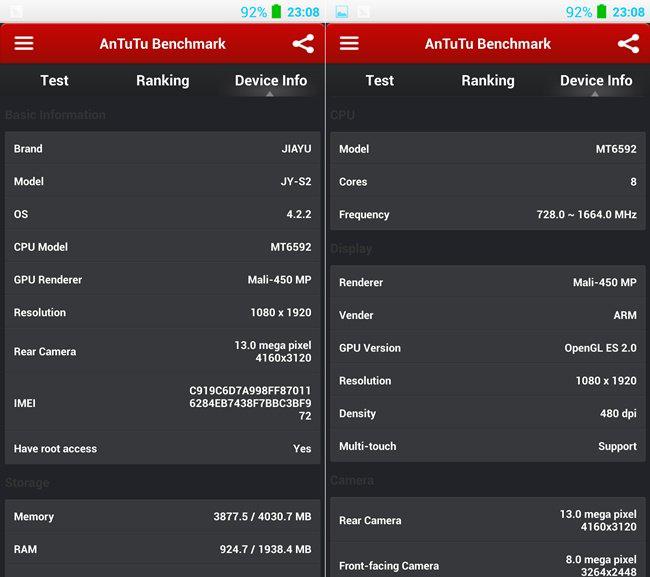Tap 92% battery text in right status bar
The height and width of the screenshot is (577, 650).
click(x=579, y=12)
